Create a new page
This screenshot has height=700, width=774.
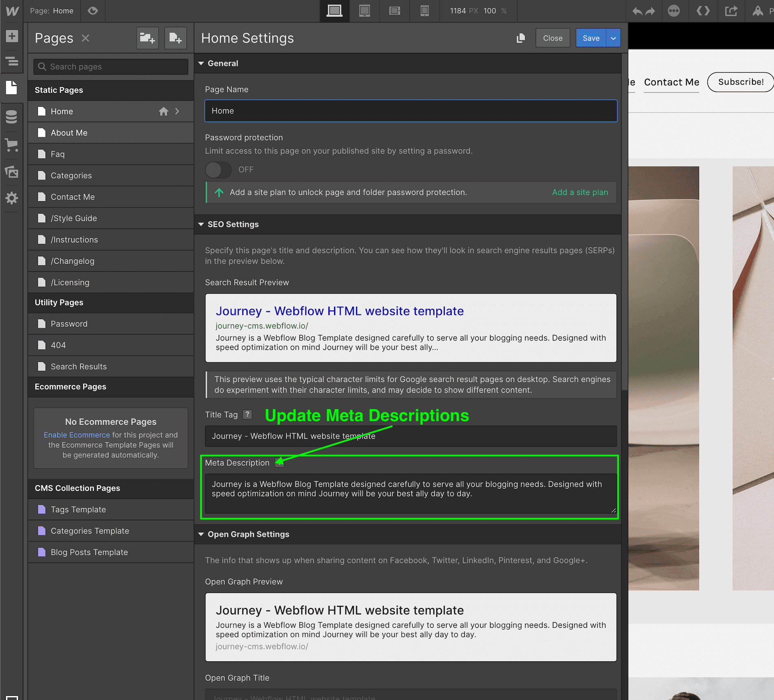(x=176, y=38)
